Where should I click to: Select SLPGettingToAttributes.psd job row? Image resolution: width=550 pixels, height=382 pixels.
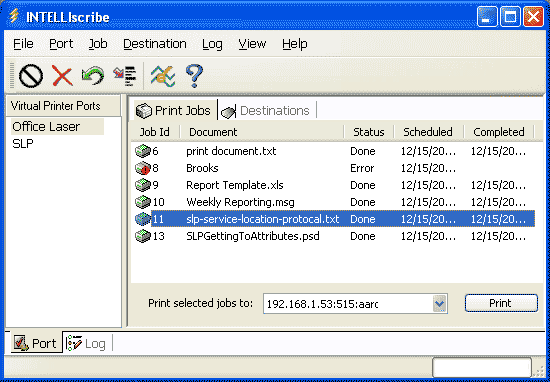(335, 236)
